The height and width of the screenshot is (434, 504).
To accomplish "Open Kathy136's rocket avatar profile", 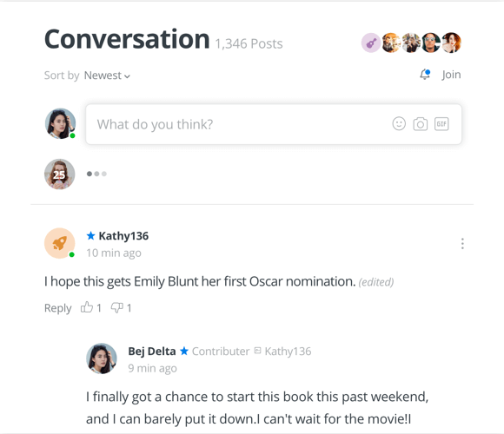I will click(59, 243).
